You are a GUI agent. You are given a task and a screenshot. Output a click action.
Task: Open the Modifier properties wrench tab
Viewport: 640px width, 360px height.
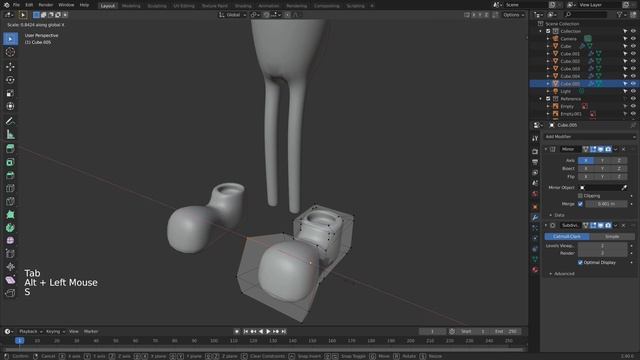[535, 217]
